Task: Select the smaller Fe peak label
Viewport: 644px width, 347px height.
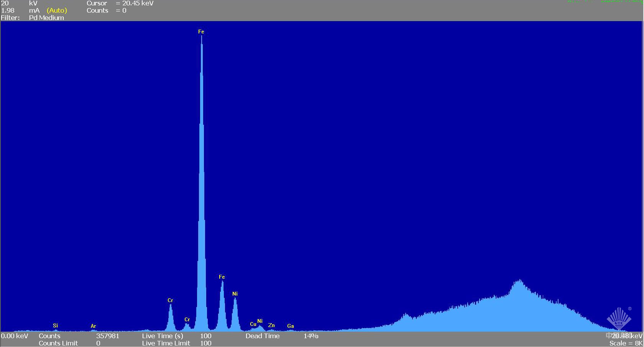Action: (x=222, y=277)
